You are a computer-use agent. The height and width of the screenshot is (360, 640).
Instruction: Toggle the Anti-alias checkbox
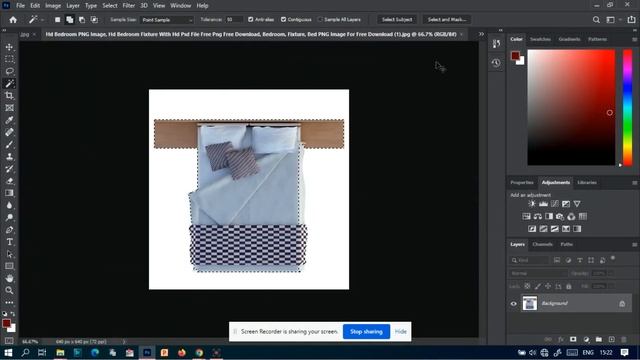coord(251,19)
